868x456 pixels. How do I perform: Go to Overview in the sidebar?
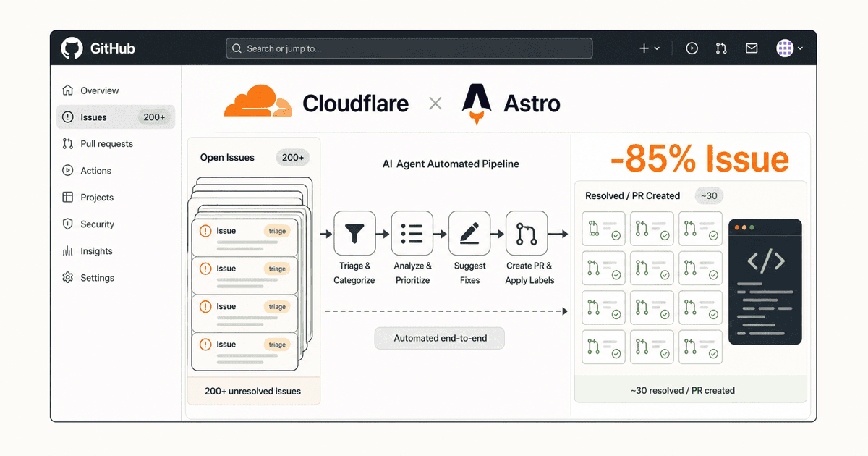116,90
